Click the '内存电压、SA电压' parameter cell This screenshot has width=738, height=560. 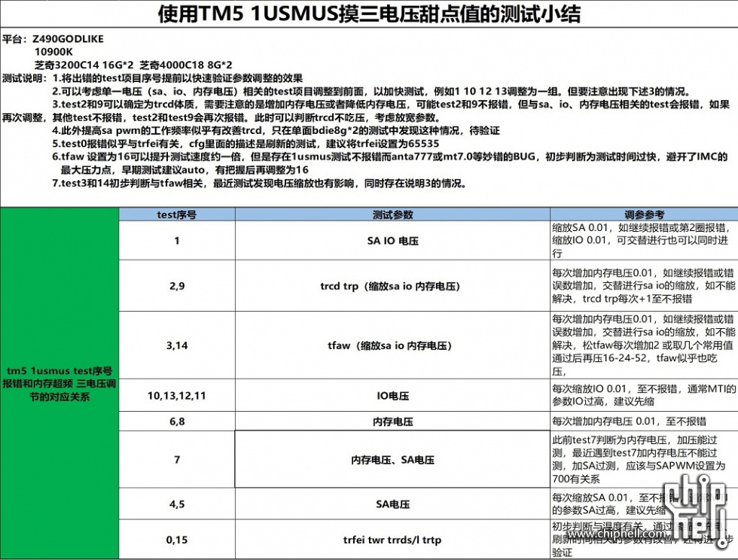(392, 459)
